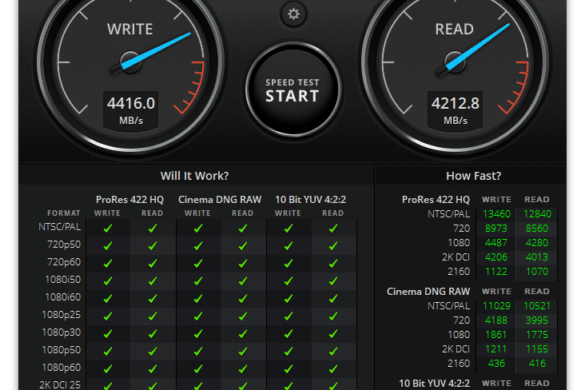Select the 8973 write frame rate value
Image resolution: width=585 pixels, height=390 pixels.
tap(496, 228)
